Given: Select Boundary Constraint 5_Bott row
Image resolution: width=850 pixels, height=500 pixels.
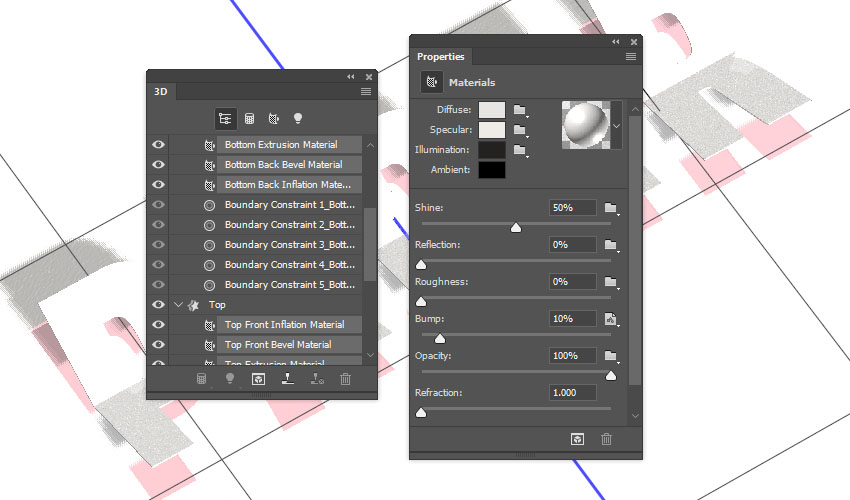Looking at the screenshot, I should (x=289, y=285).
